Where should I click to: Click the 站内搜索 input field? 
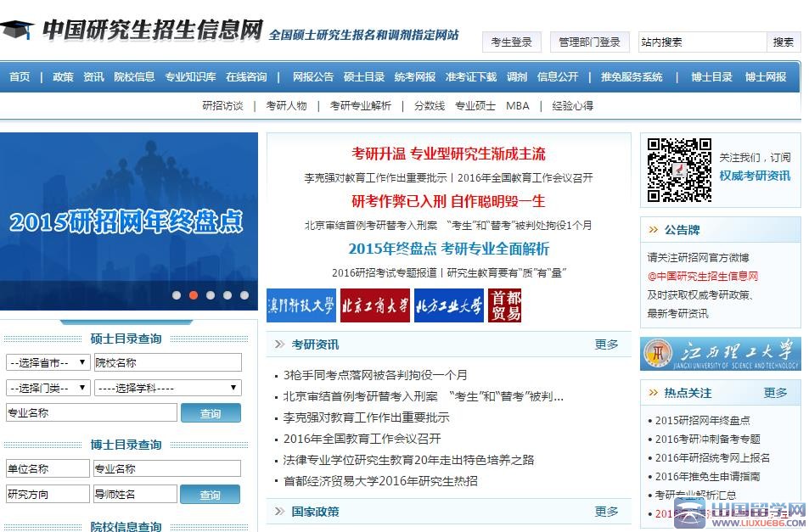point(701,42)
